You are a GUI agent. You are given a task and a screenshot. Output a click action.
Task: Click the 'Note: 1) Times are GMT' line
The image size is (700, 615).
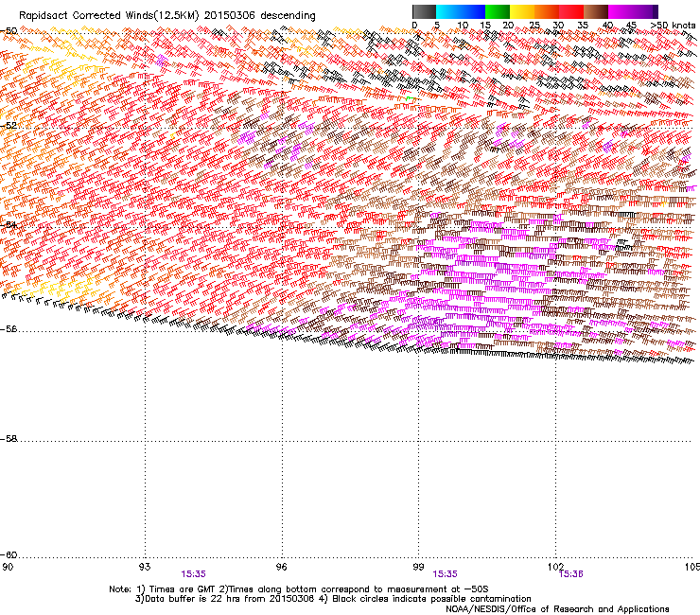pos(299,589)
